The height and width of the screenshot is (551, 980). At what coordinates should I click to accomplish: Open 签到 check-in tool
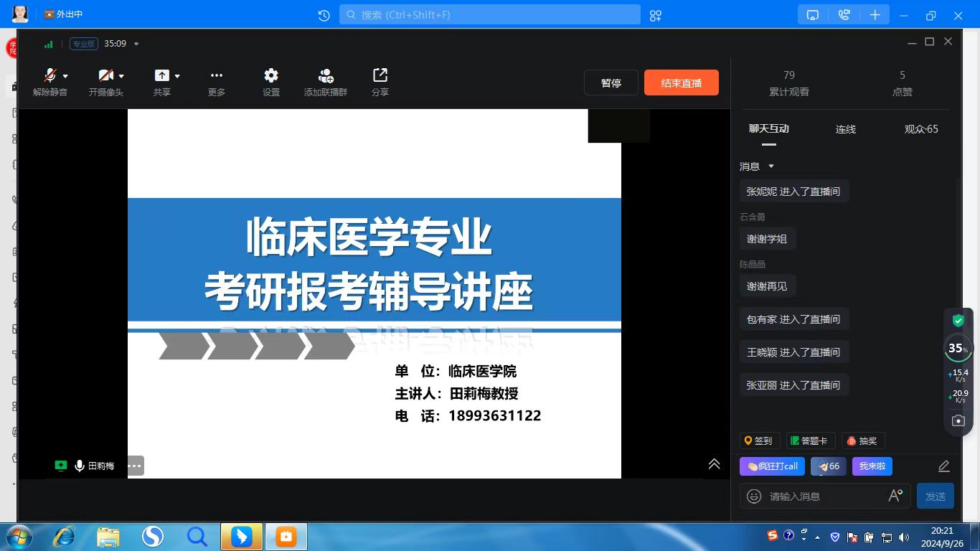point(759,441)
